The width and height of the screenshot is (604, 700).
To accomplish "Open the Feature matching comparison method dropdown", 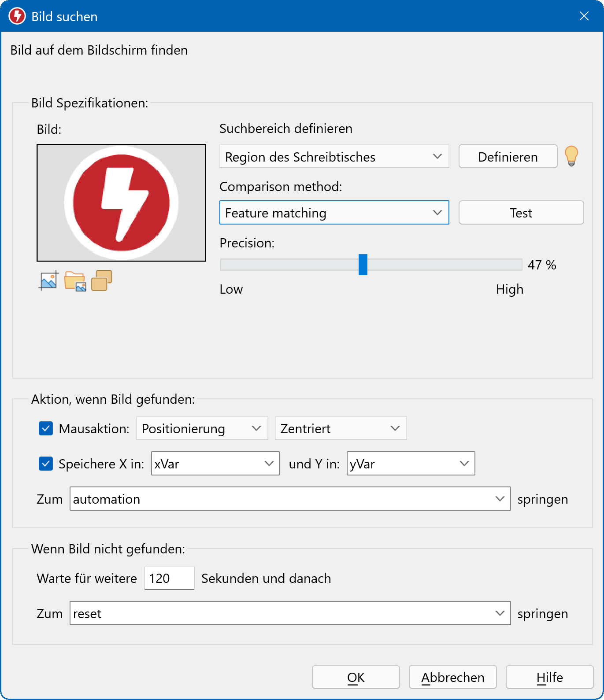I will [x=334, y=213].
